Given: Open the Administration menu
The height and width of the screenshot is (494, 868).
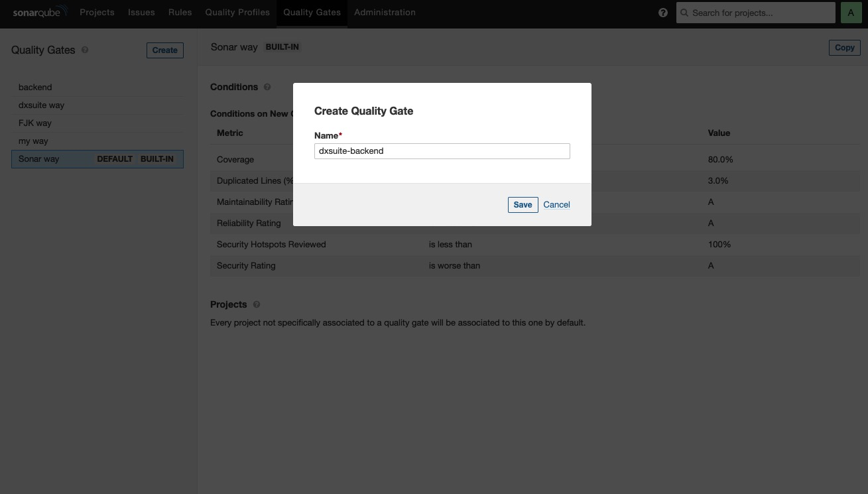Looking at the screenshot, I should [385, 12].
